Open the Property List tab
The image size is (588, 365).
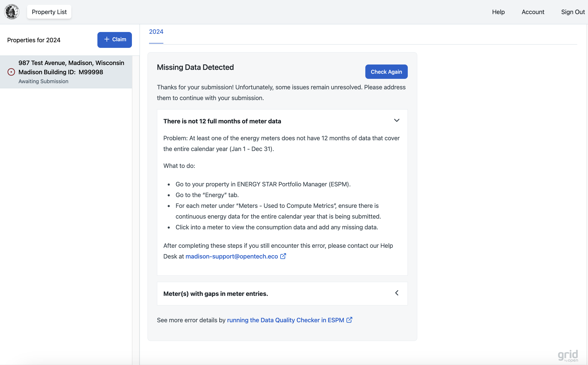49,12
